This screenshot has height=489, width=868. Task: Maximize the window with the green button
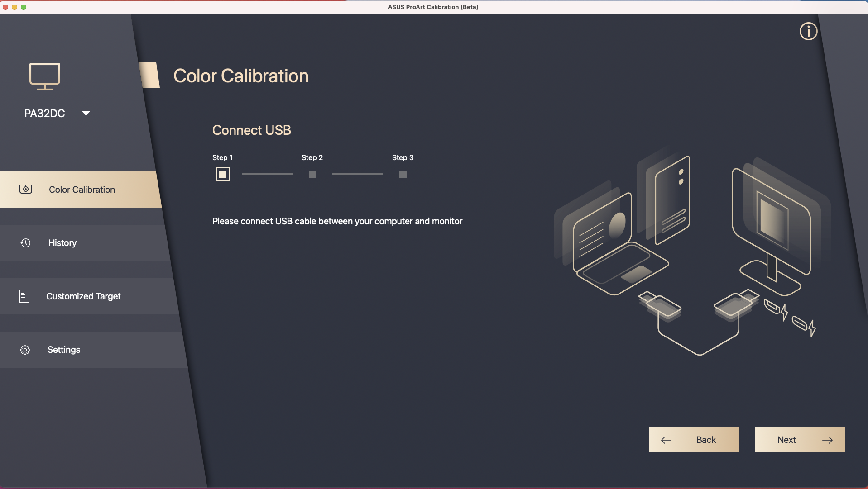click(x=24, y=7)
